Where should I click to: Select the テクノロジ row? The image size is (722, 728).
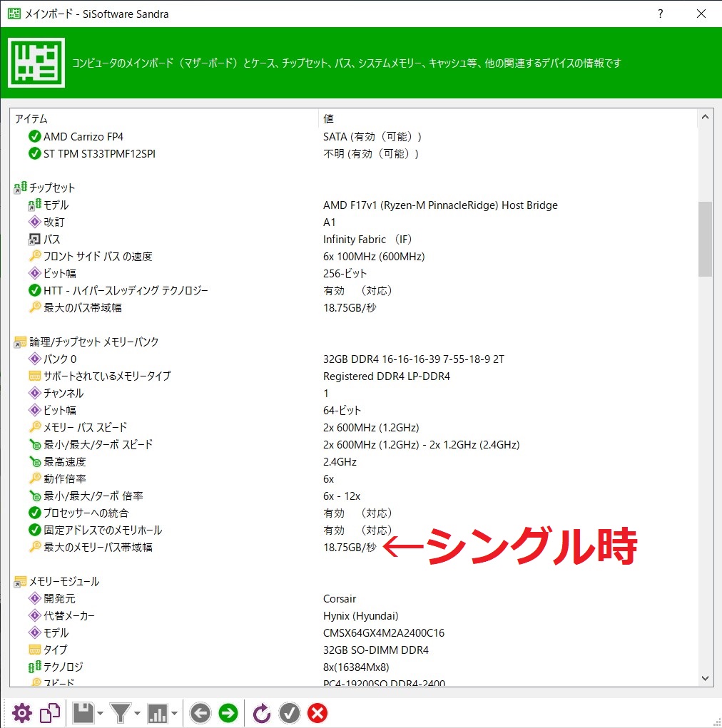353,667
